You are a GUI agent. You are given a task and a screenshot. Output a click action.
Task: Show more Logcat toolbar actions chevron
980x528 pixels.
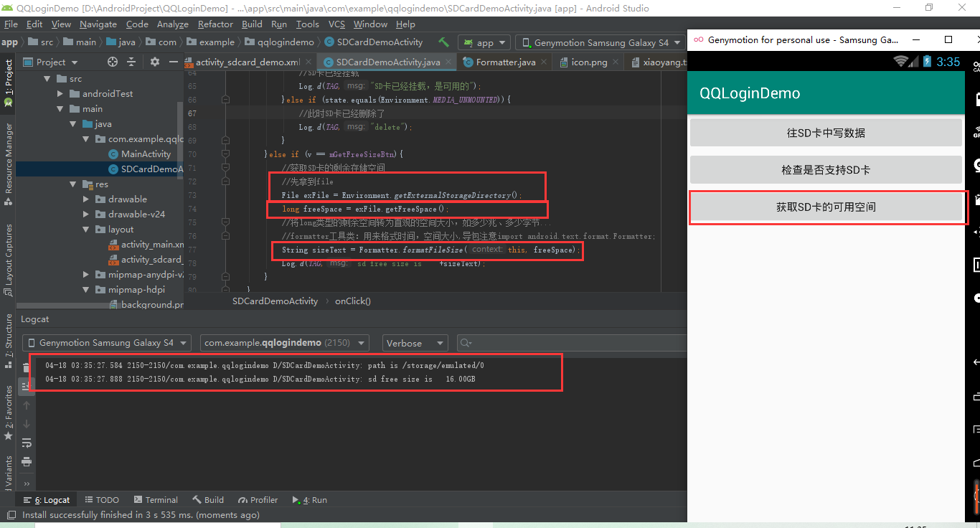[27, 484]
